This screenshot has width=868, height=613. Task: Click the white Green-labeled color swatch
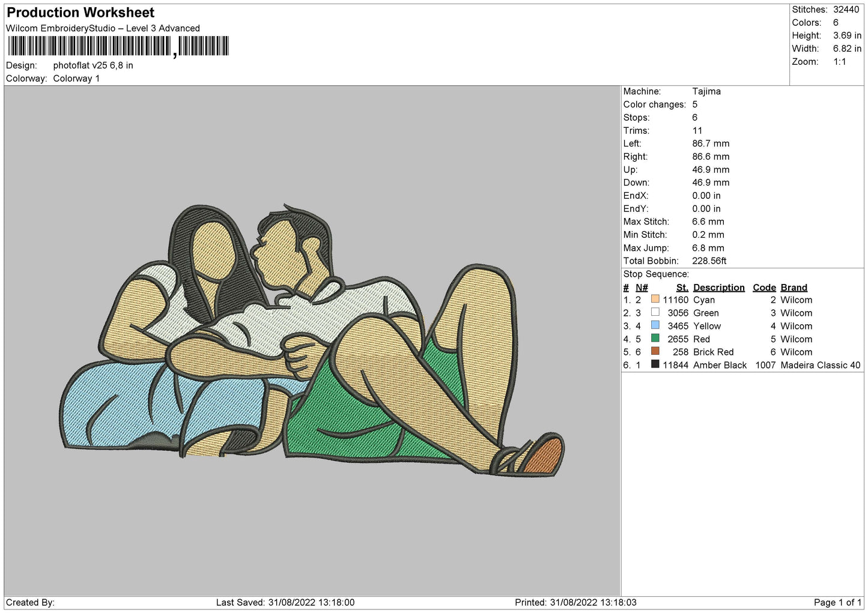point(655,312)
